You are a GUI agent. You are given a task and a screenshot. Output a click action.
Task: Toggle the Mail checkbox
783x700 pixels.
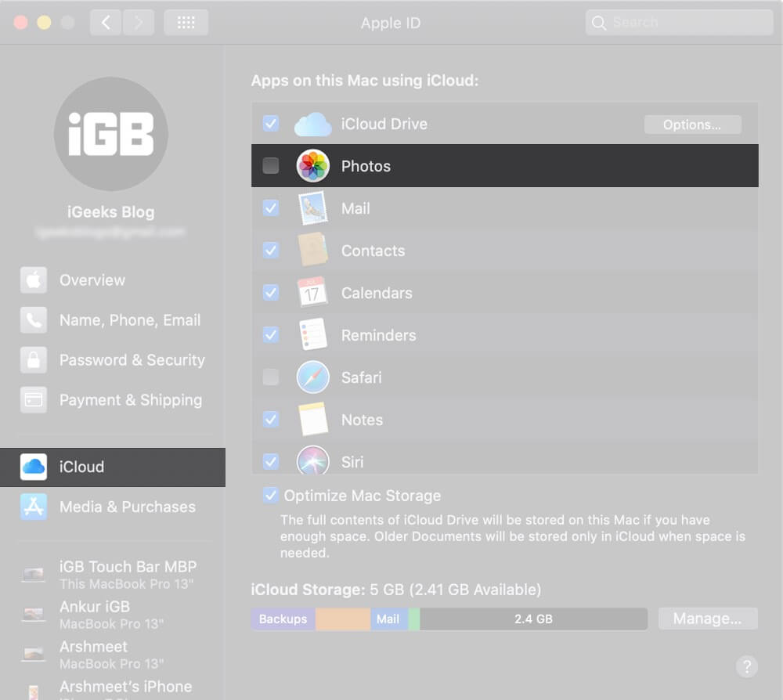pyautogui.click(x=271, y=207)
